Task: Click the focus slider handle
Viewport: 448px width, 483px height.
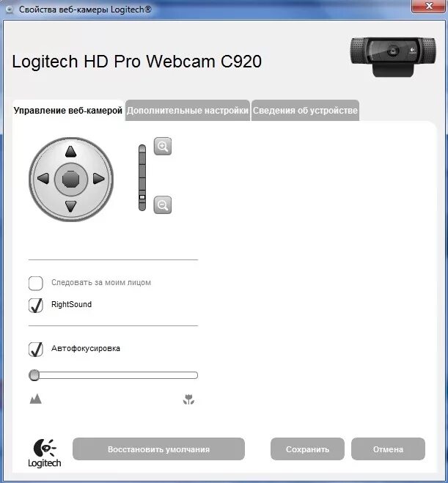Action: [34, 375]
